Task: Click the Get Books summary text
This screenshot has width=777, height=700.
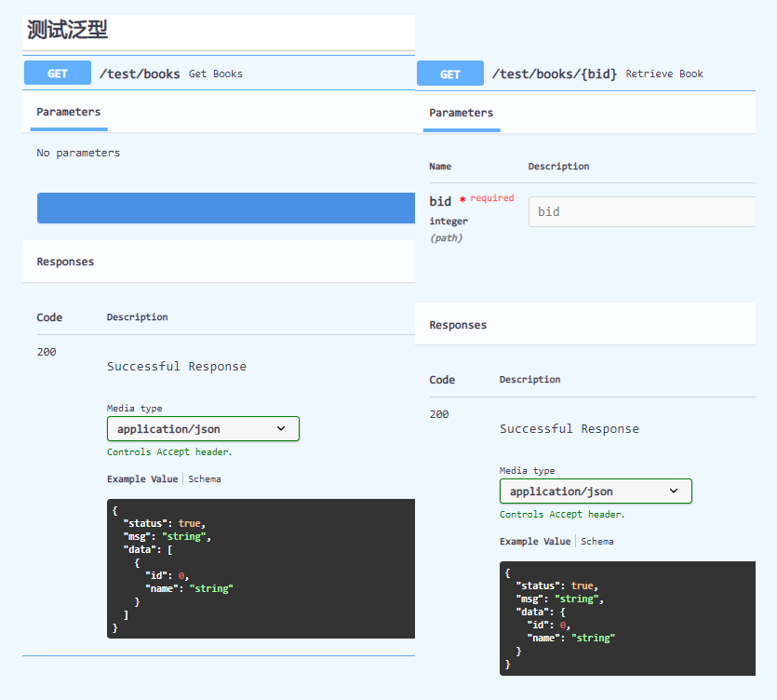Action: click(x=216, y=74)
